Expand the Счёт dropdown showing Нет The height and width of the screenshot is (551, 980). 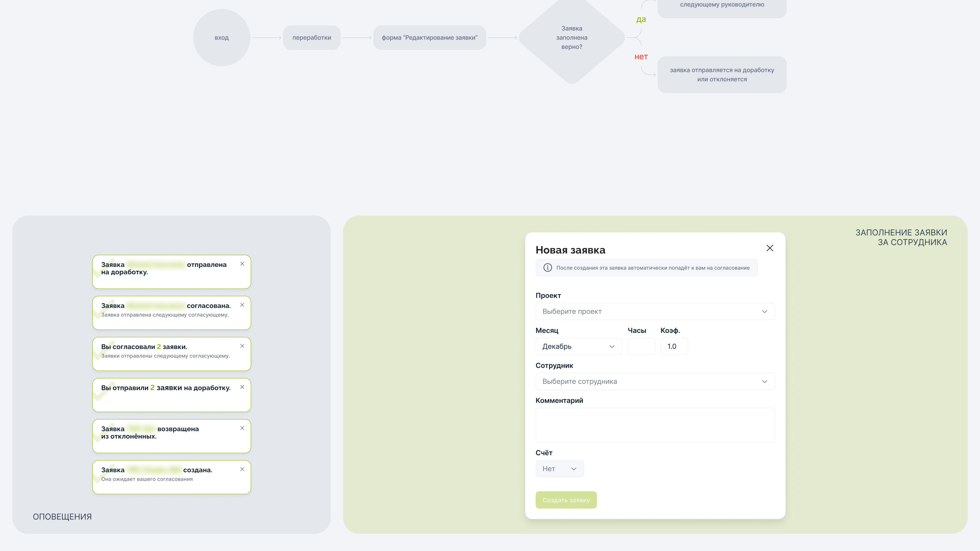point(559,469)
